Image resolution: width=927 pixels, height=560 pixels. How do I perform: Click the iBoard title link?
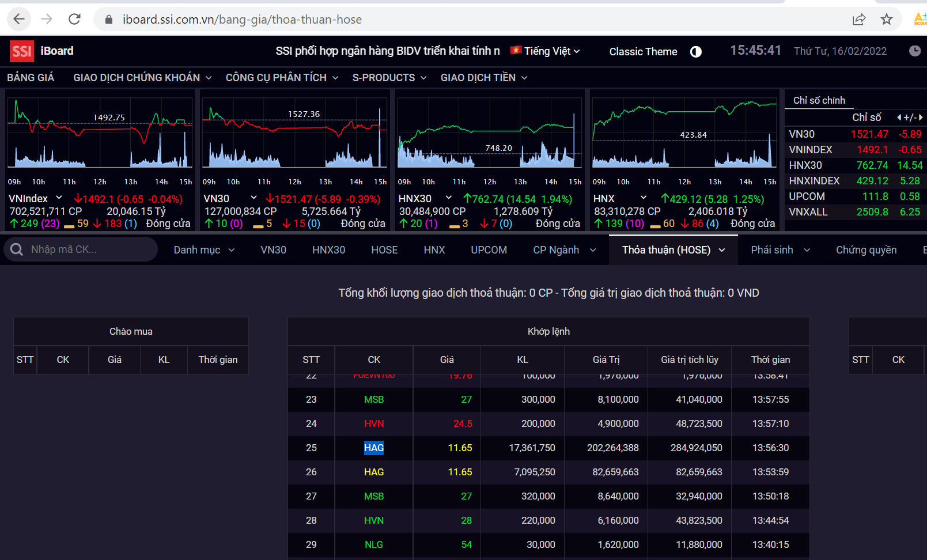57,51
